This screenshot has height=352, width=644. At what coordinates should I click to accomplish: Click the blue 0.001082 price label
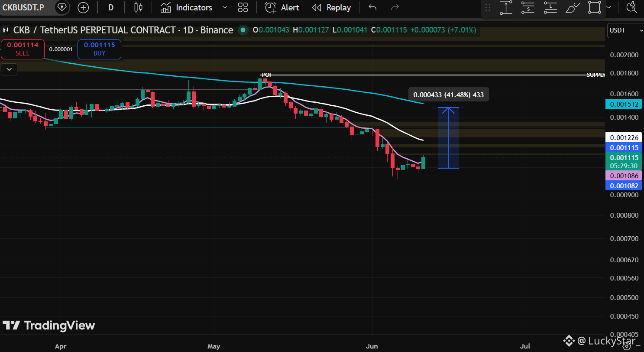tap(625, 186)
